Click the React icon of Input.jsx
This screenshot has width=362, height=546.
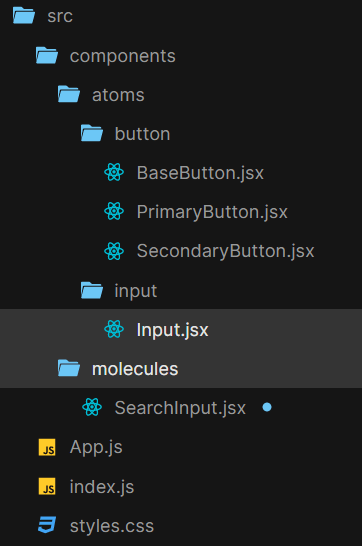114,329
